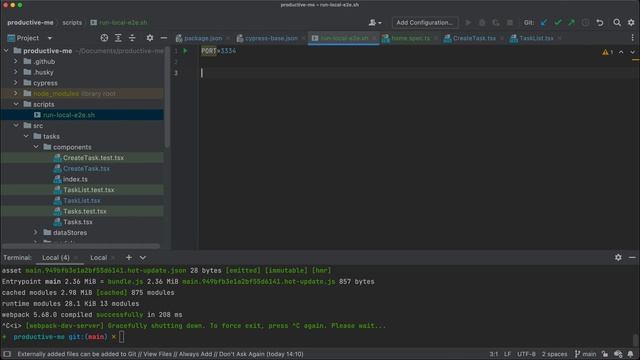Image resolution: width=640 pixels, height=360 pixels.
Task: Click 2 spaces indent setting in status bar
Action: [554, 354]
